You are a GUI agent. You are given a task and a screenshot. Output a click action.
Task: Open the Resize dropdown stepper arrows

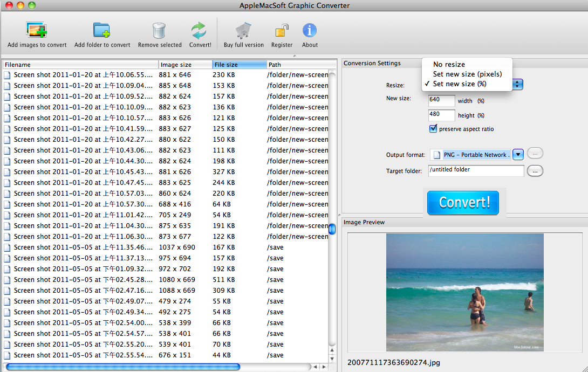click(517, 84)
